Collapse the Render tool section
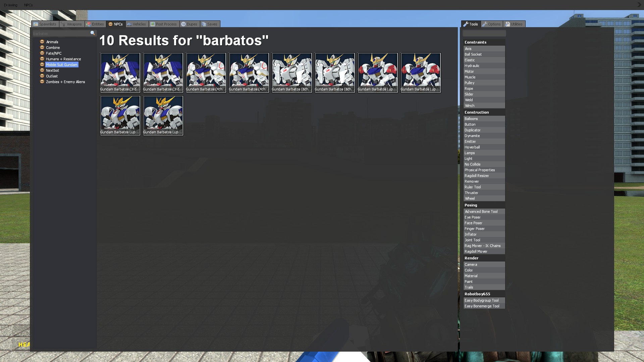644x362 pixels. pos(484,258)
